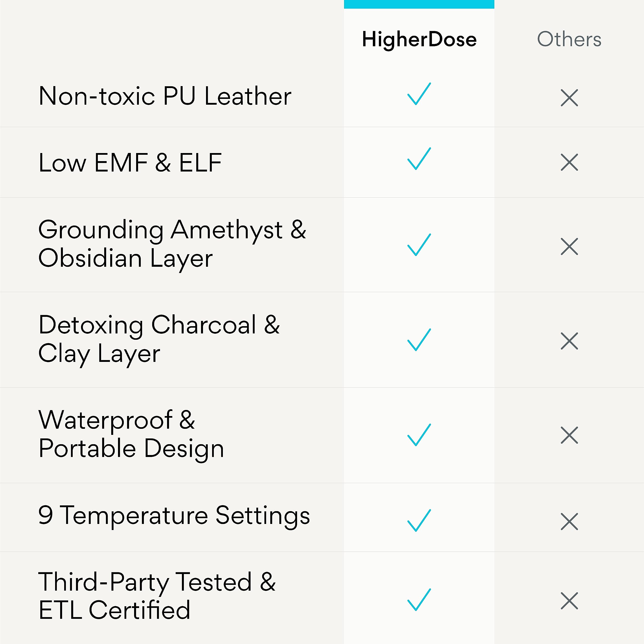Click Others X for Grounding Amethyst & Obsidian Layer
The width and height of the screenshot is (644, 644).
point(569,247)
